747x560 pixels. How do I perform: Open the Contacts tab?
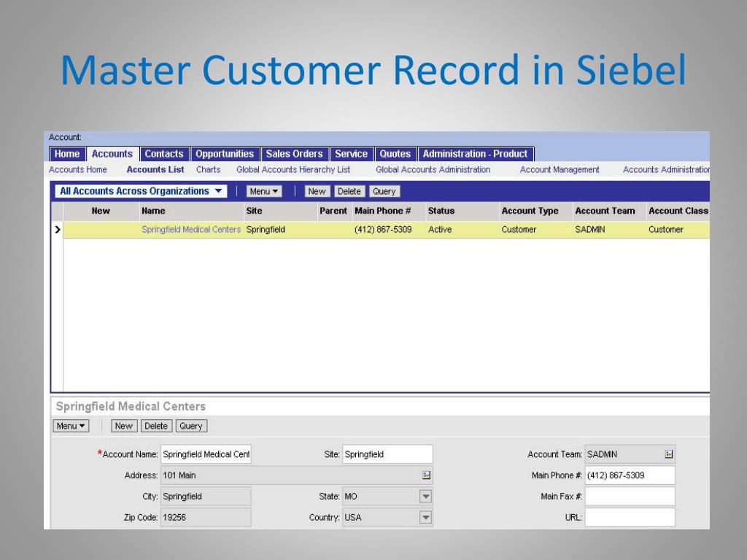click(164, 154)
